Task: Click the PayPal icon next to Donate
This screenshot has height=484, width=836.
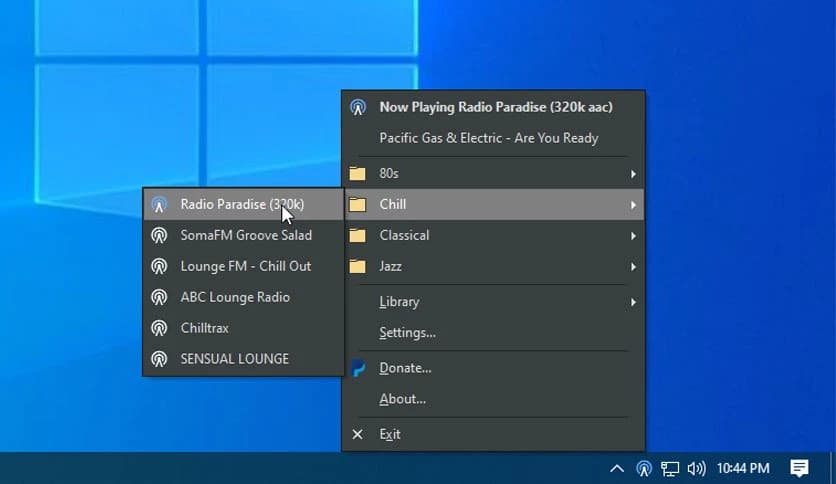Action: [x=358, y=368]
